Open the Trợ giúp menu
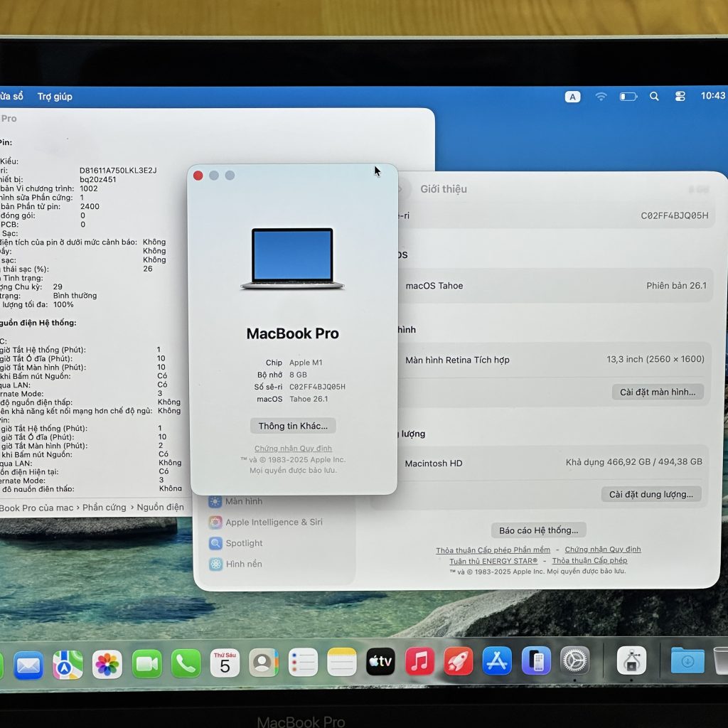The height and width of the screenshot is (728, 728). 54,96
